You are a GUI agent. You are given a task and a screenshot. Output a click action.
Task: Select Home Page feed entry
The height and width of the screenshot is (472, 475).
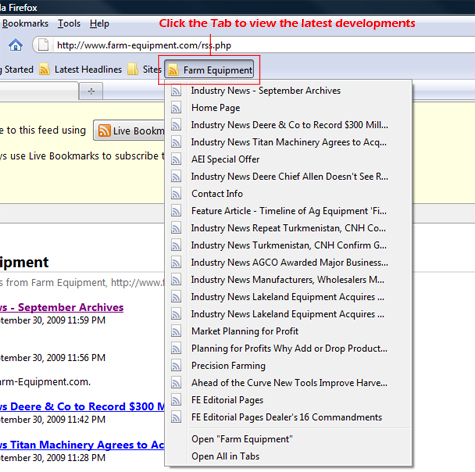[x=289, y=108]
